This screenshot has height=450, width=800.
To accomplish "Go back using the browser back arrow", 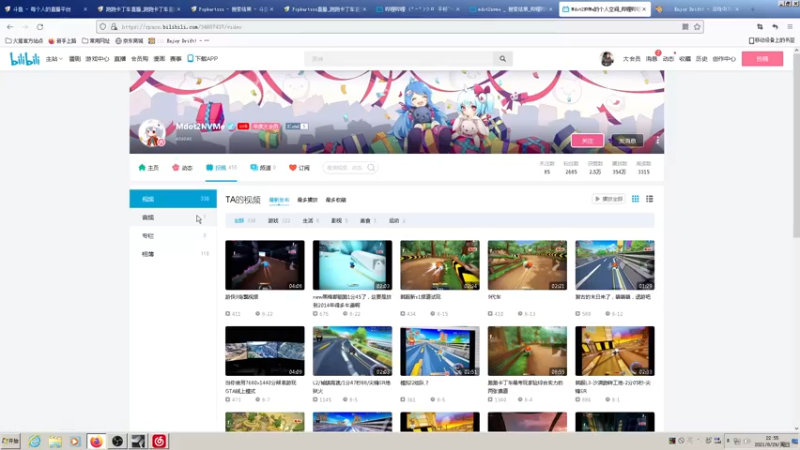I will [x=10, y=27].
